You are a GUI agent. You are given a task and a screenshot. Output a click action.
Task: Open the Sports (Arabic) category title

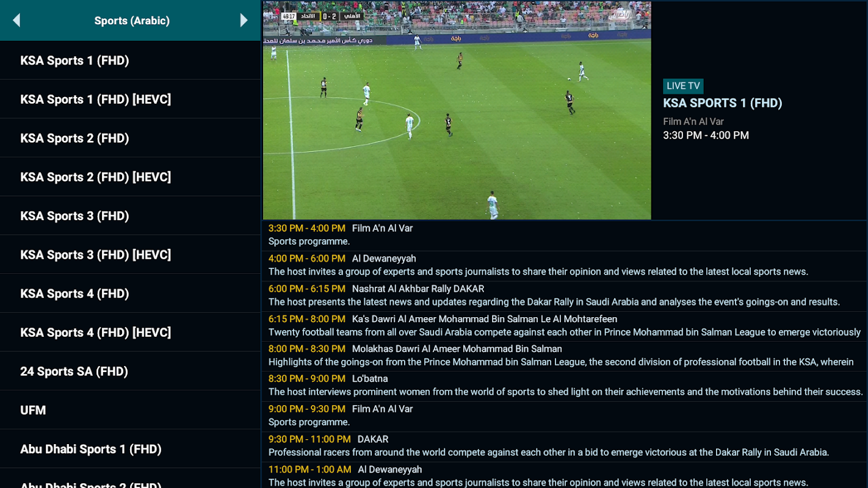(132, 21)
